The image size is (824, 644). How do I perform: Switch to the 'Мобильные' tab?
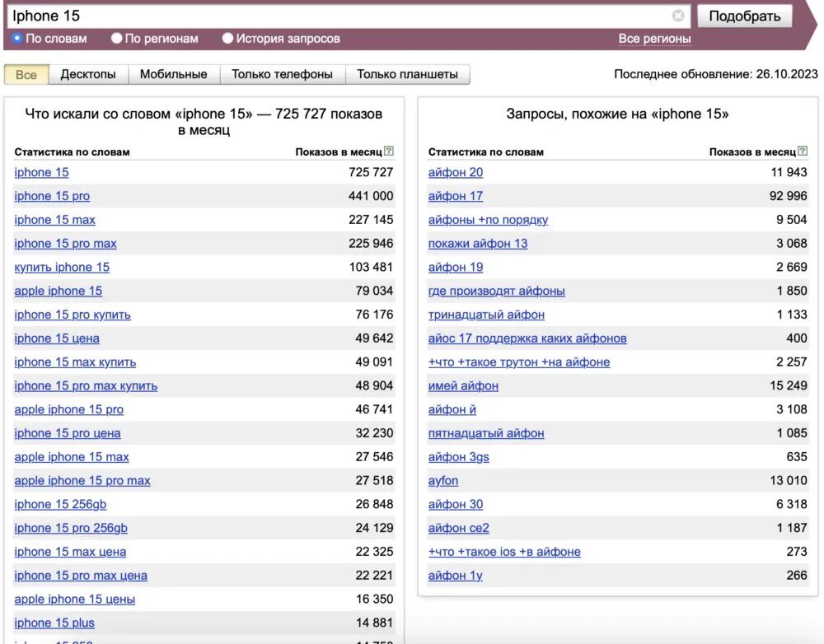tap(173, 74)
